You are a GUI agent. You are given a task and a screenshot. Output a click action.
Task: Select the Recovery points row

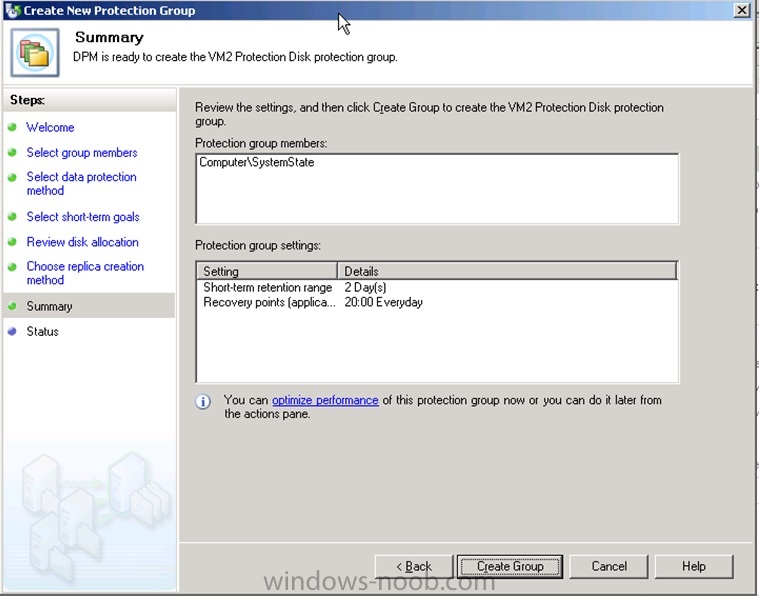[437, 303]
